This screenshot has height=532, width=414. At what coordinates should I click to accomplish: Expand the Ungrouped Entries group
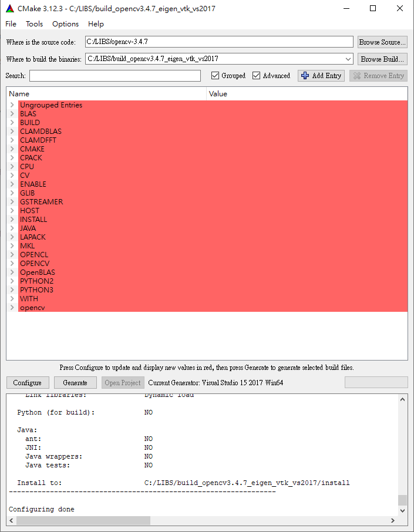pyautogui.click(x=12, y=105)
